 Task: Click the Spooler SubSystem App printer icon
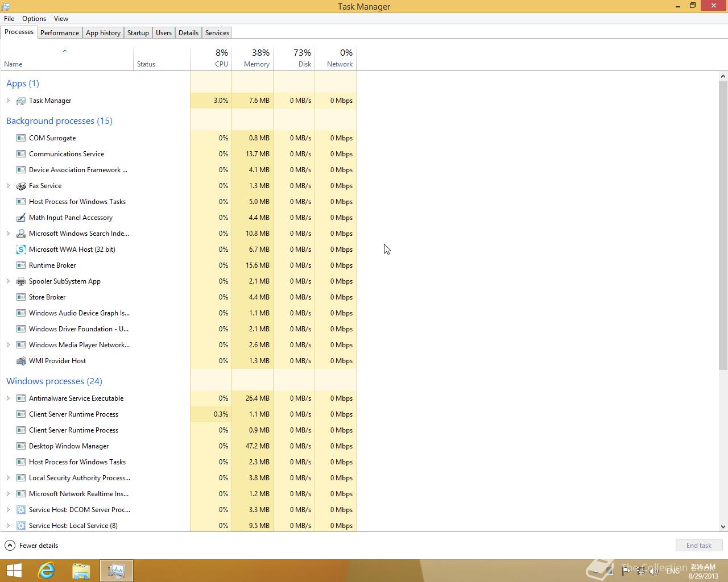[21, 281]
